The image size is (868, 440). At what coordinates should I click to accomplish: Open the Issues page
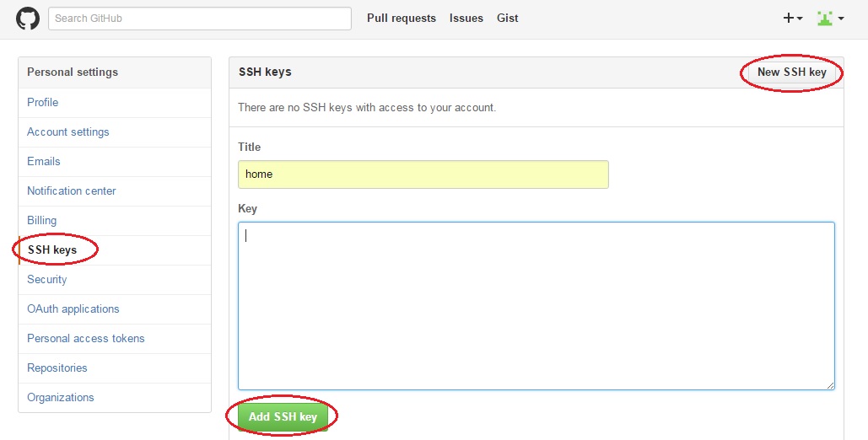coord(466,19)
